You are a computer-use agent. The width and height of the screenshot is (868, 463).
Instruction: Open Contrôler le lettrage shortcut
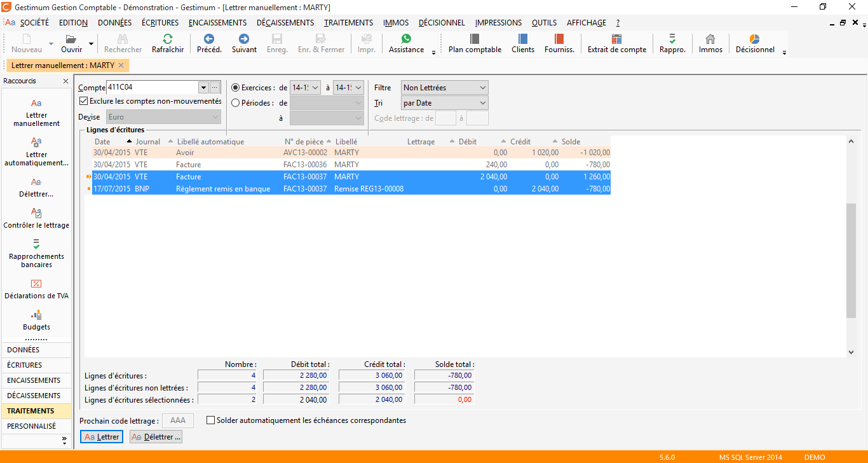click(36, 219)
